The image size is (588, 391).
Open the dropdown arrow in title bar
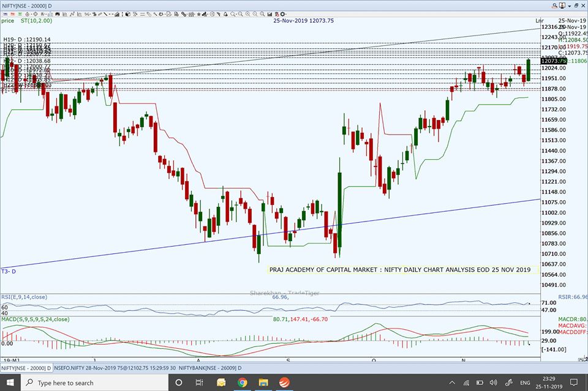coord(569,6)
